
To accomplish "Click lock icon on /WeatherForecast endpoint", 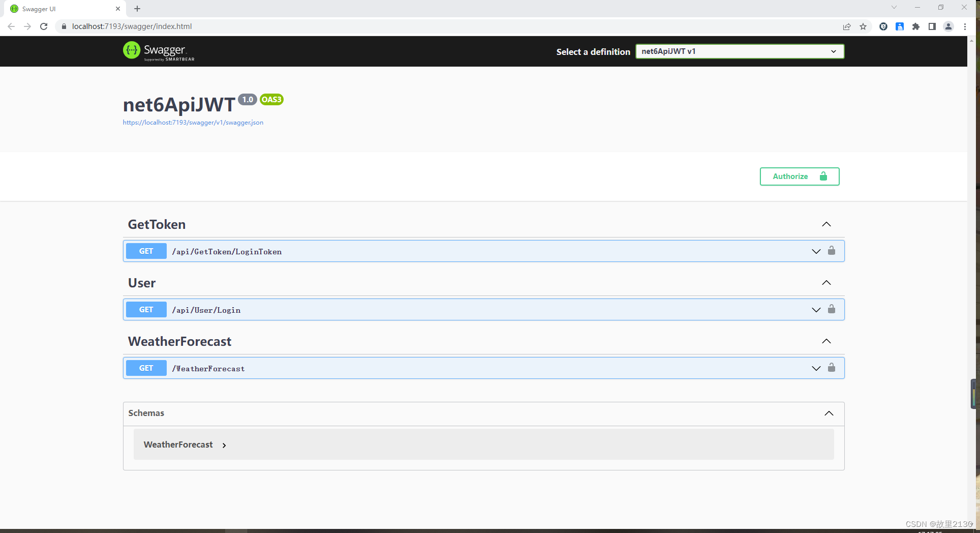I will (x=832, y=367).
